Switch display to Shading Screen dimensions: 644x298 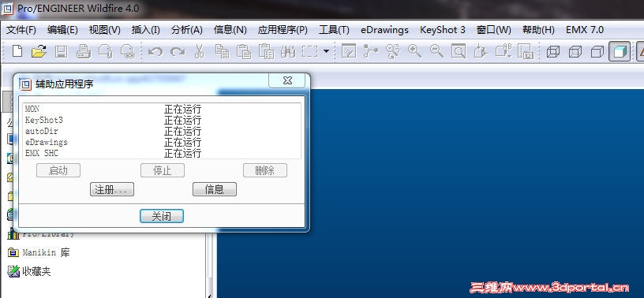[x=620, y=52]
